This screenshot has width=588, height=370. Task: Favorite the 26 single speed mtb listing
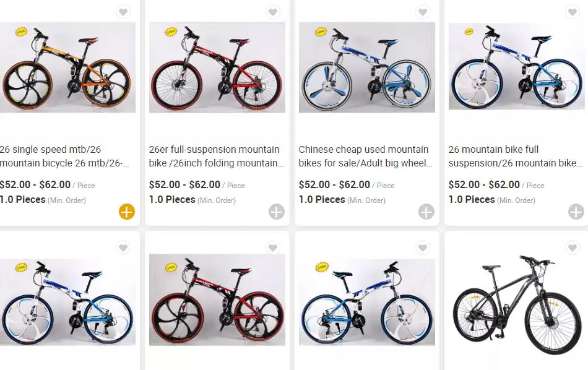(x=123, y=12)
